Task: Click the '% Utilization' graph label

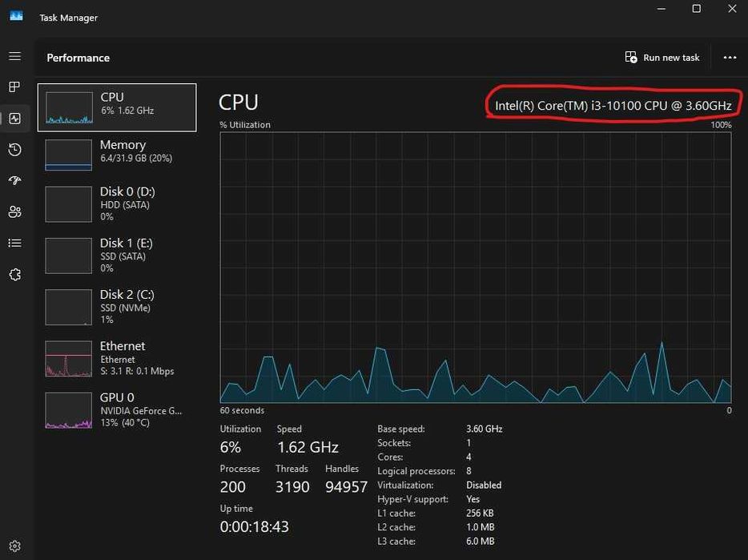Action: coord(245,125)
